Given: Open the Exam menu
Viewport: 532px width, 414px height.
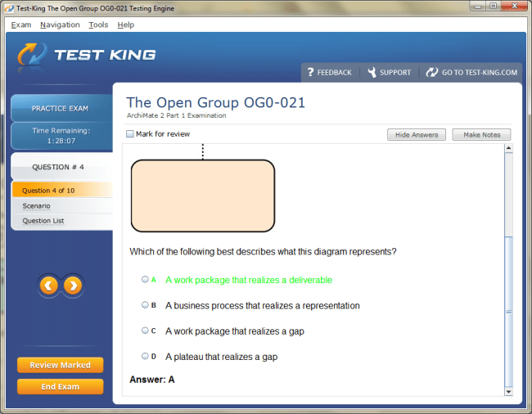Looking at the screenshot, I should (x=21, y=25).
